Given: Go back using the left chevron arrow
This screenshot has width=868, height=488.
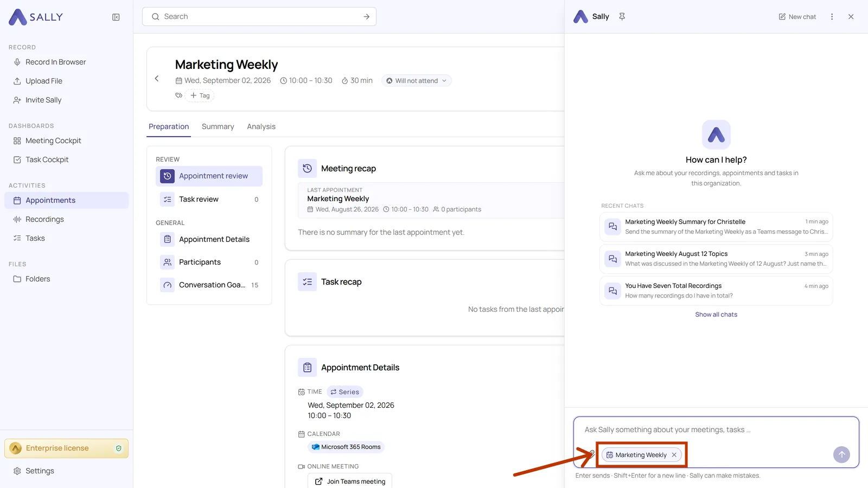Looking at the screenshot, I should click(157, 79).
